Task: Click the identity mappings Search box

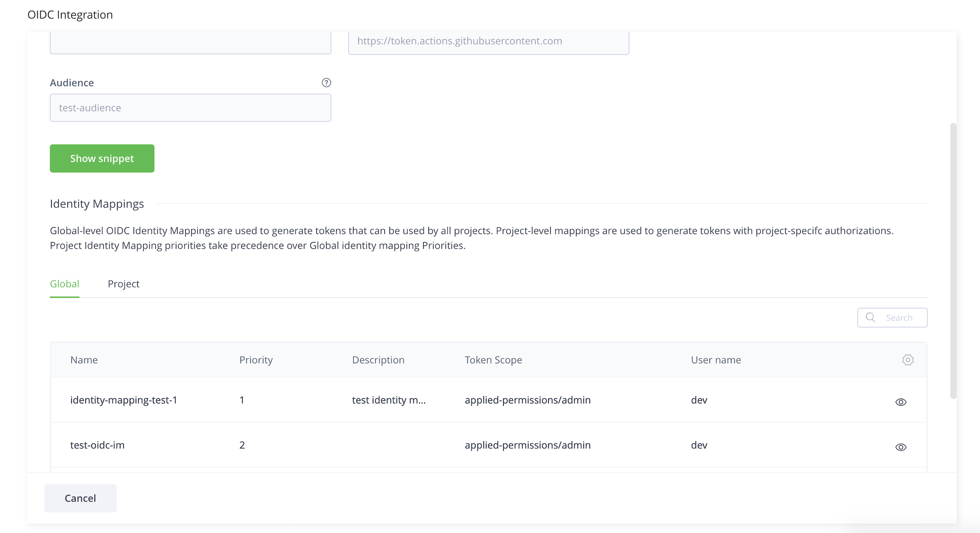Action: 899,317
